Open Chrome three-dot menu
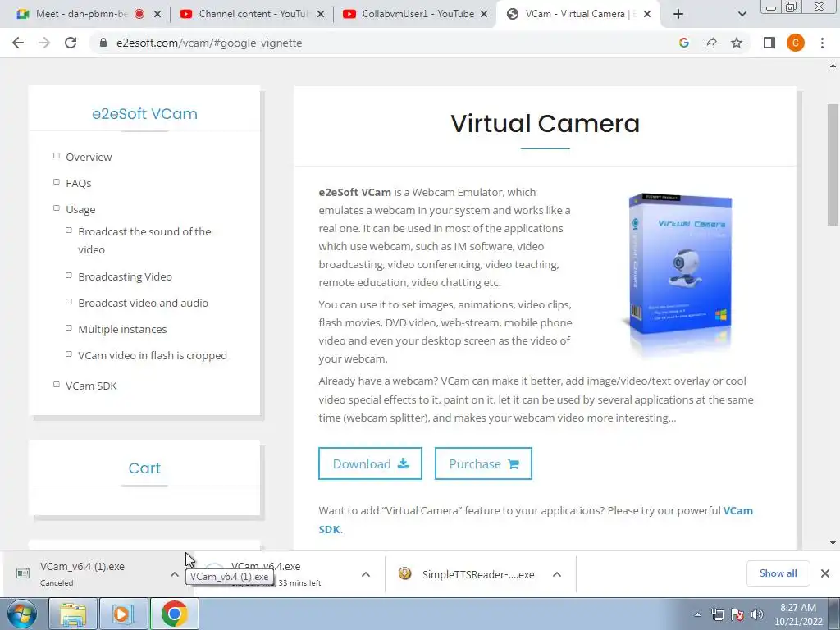 822,43
